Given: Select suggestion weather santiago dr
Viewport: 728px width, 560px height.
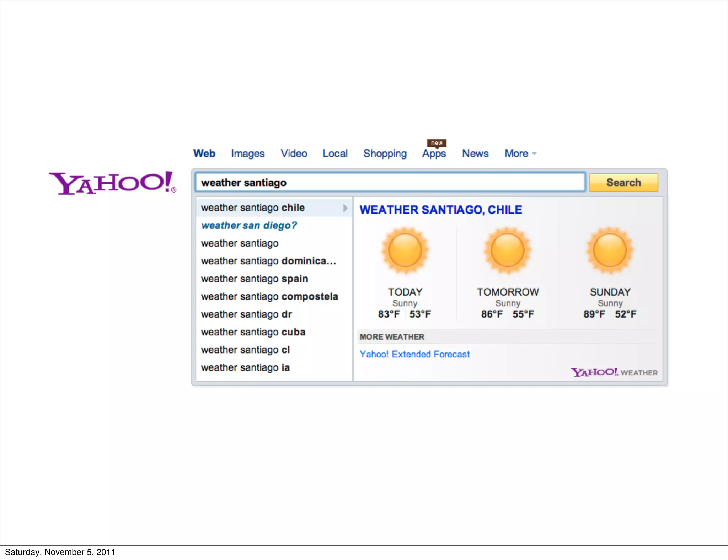Looking at the screenshot, I should click(x=274, y=314).
